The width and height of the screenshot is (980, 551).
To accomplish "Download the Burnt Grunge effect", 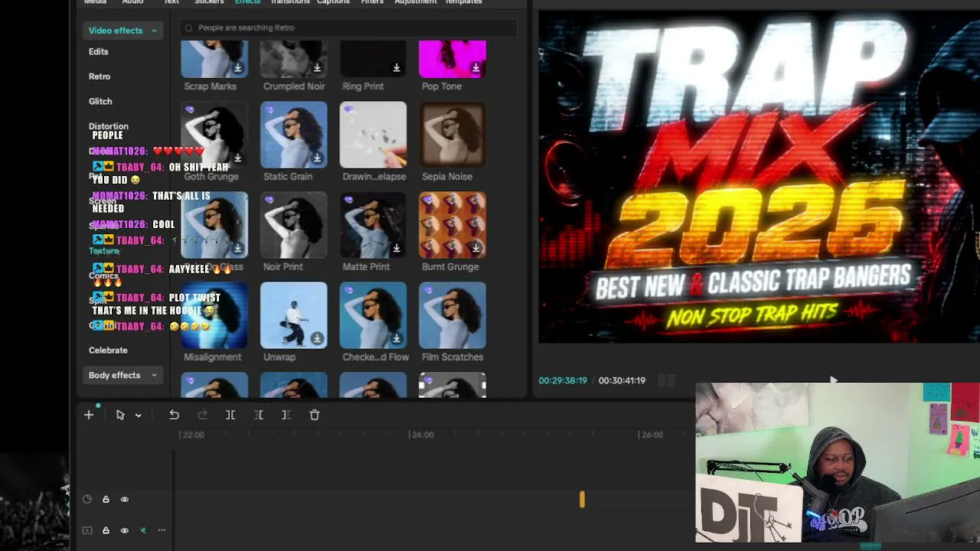I will pyautogui.click(x=475, y=249).
